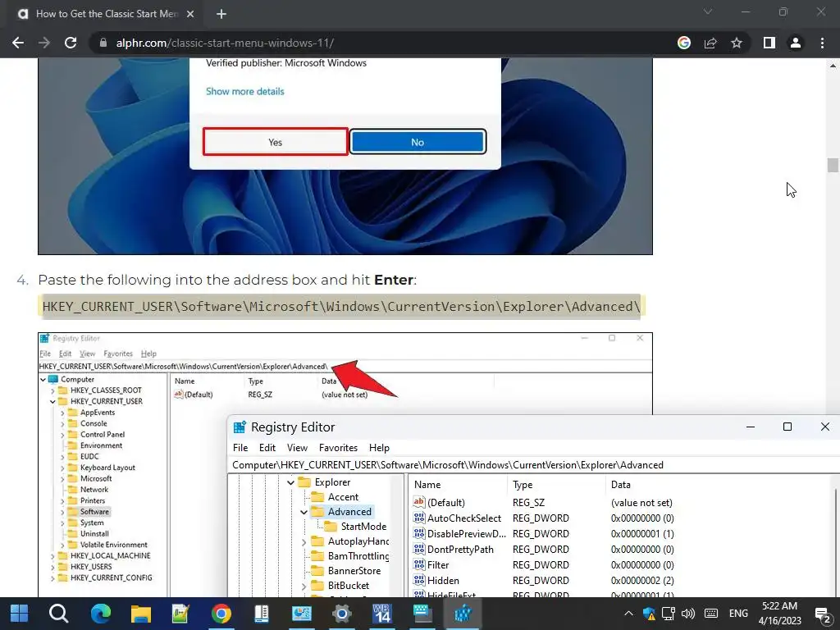Open Chrome's three-dot menu
The image size is (840, 630).
(822, 43)
